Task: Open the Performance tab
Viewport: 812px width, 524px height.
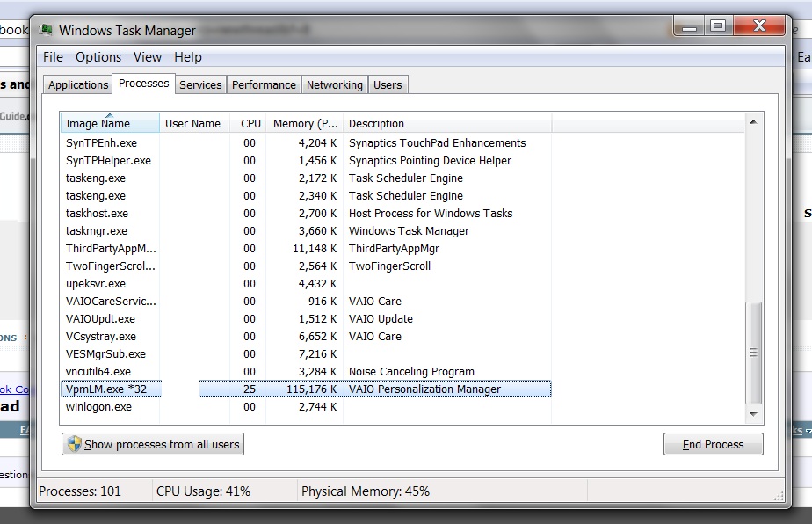Action: click(x=264, y=85)
